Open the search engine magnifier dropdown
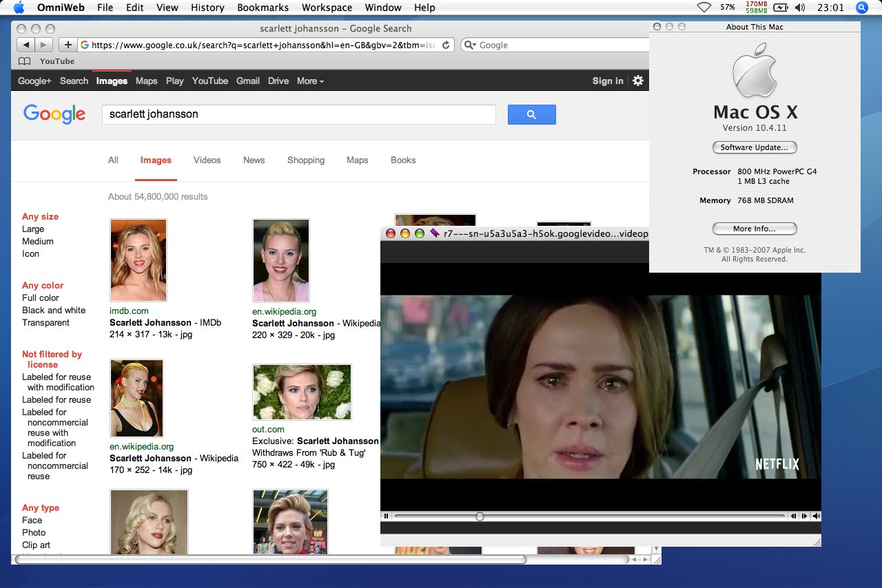The image size is (882, 588). coord(470,45)
